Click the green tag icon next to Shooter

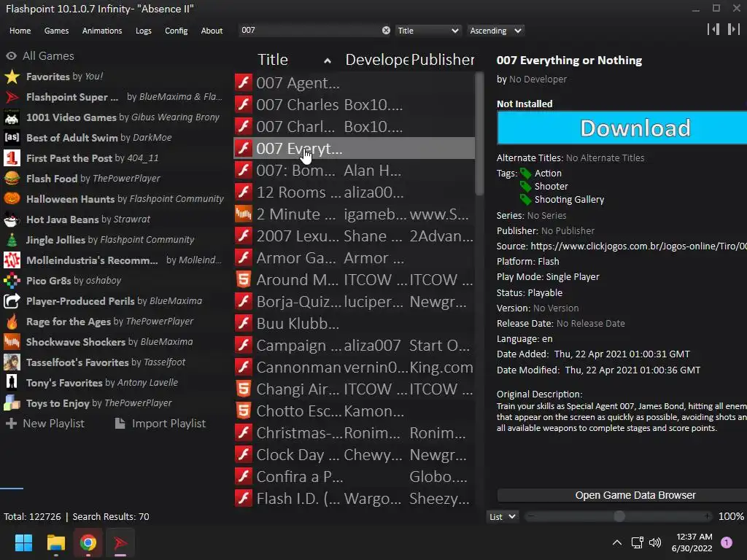pyautogui.click(x=525, y=186)
